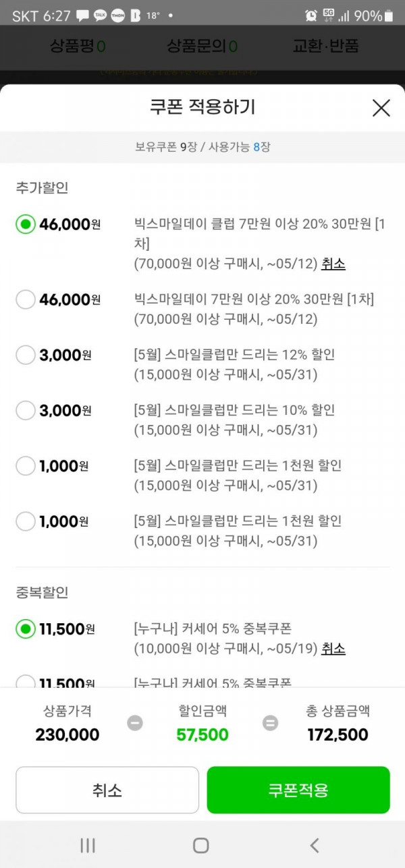Select 스마일클럽 12% 할인 coupon radio
Screen dimensions: 405x868
(x=26, y=355)
